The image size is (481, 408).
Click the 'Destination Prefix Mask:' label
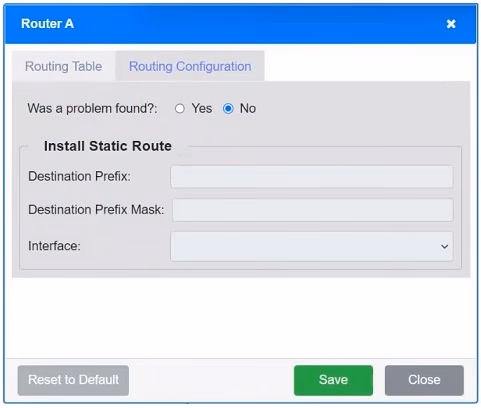(96, 210)
